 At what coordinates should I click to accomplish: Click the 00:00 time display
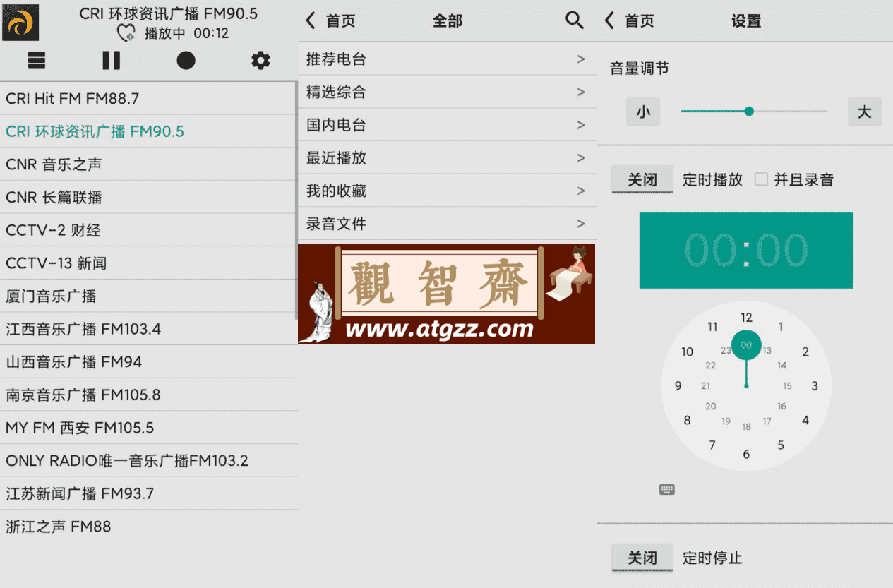click(x=746, y=251)
